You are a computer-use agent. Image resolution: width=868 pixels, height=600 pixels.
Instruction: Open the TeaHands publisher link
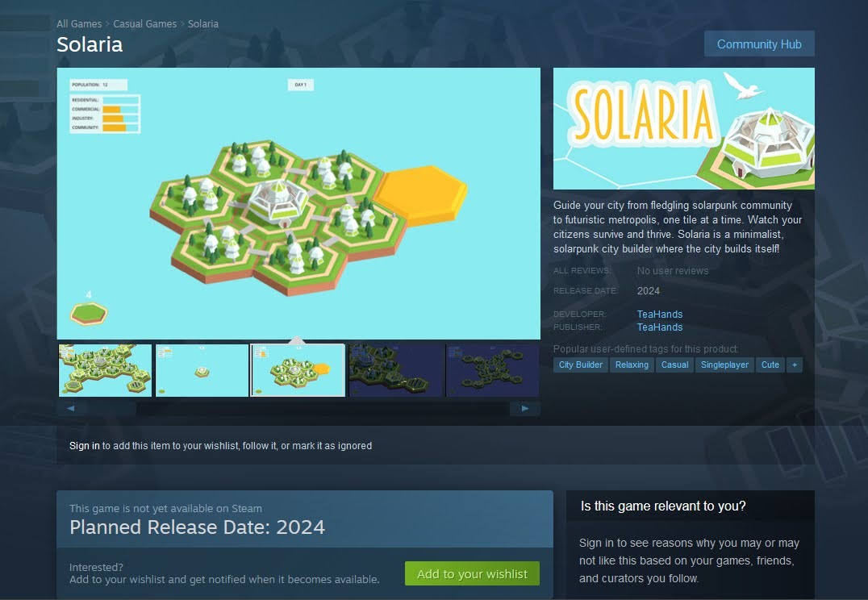pyautogui.click(x=660, y=327)
